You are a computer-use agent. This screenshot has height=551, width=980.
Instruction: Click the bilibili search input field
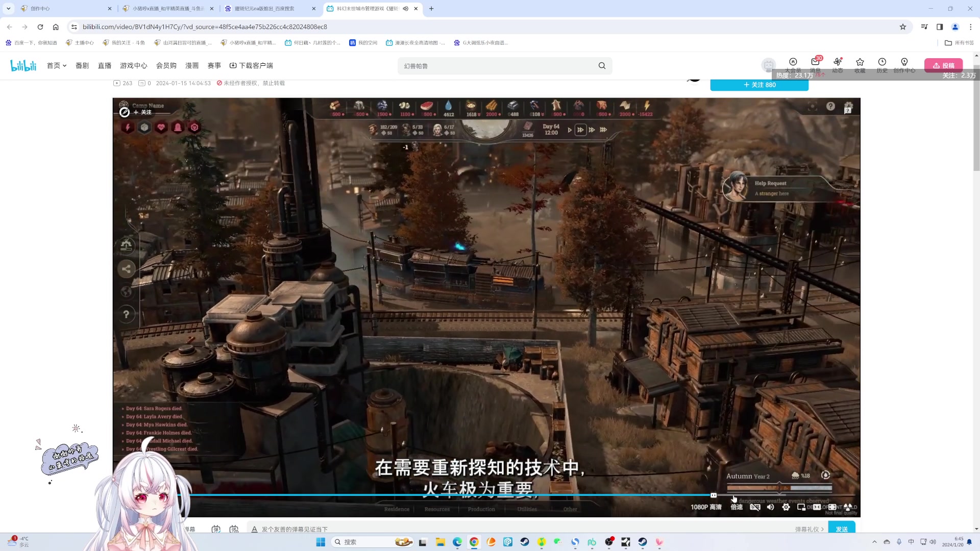[x=498, y=66]
